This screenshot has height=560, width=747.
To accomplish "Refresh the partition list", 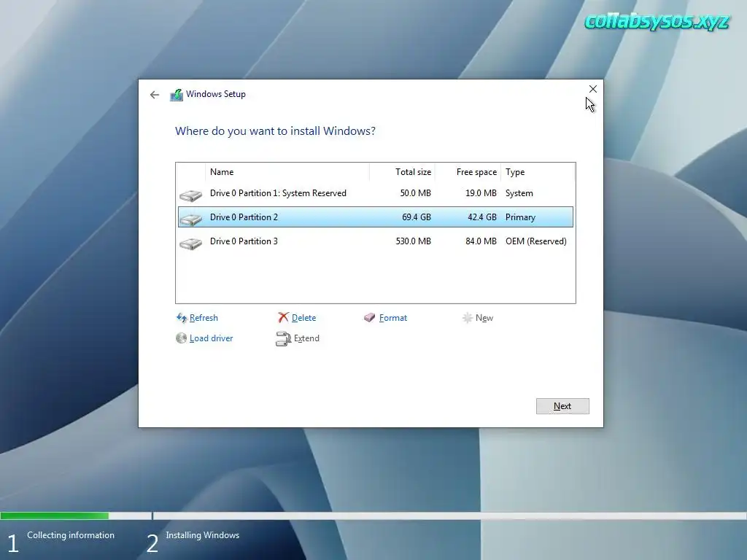I will (x=204, y=318).
